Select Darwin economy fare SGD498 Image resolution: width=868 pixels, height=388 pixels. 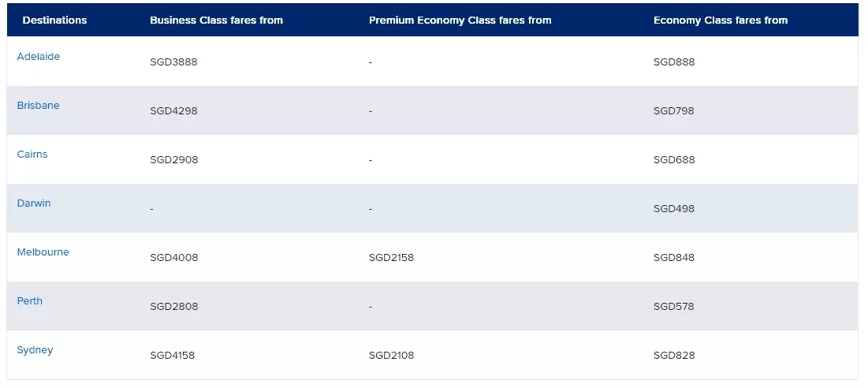pyautogui.click(x=674, y=209)
